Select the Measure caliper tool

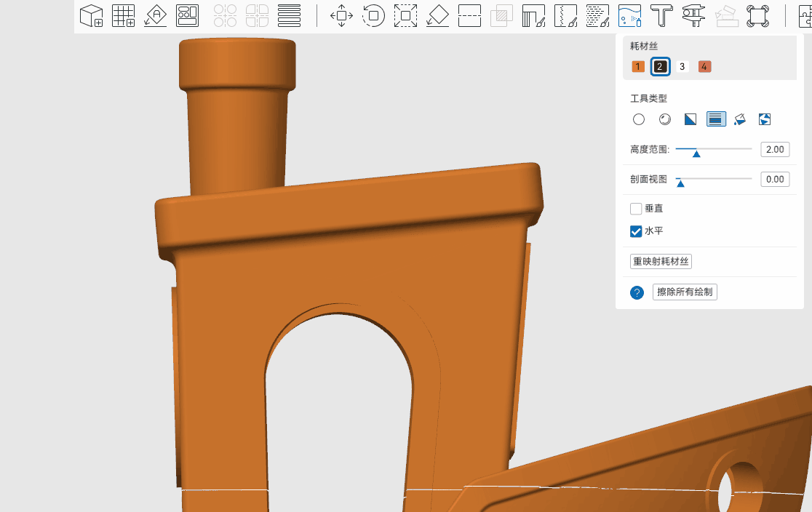point(693,15)
